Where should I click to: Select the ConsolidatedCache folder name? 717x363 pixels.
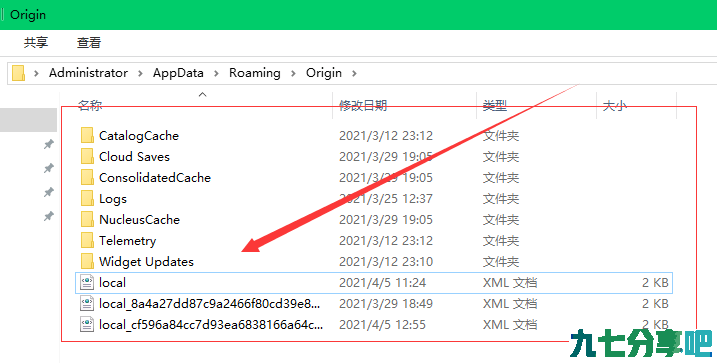[x=155, y=178]
